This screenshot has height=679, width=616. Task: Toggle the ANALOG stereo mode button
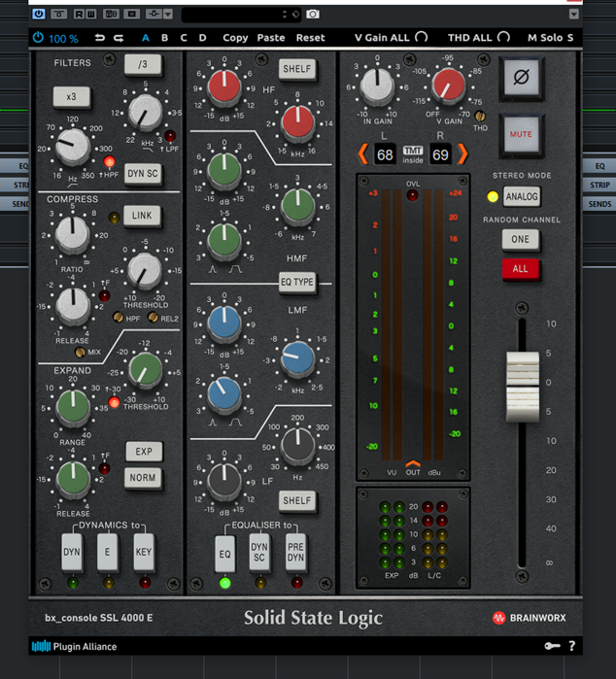point(521,197)
